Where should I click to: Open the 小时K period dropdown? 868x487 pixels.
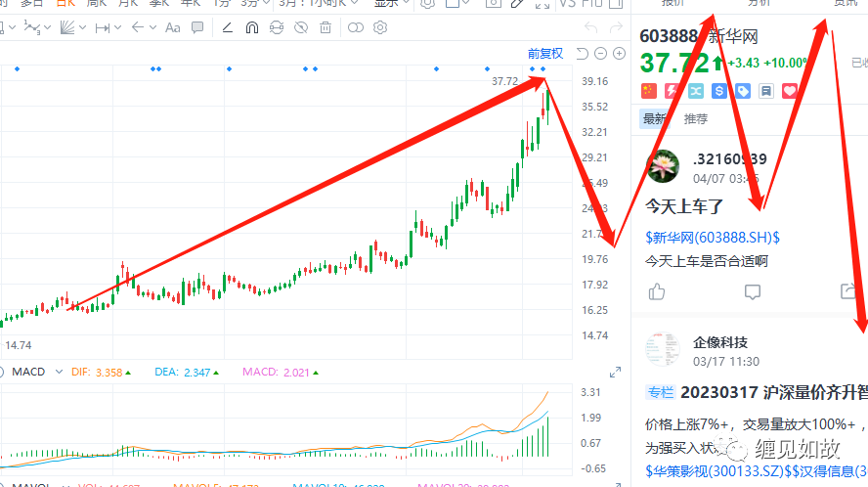click(333, 3)
